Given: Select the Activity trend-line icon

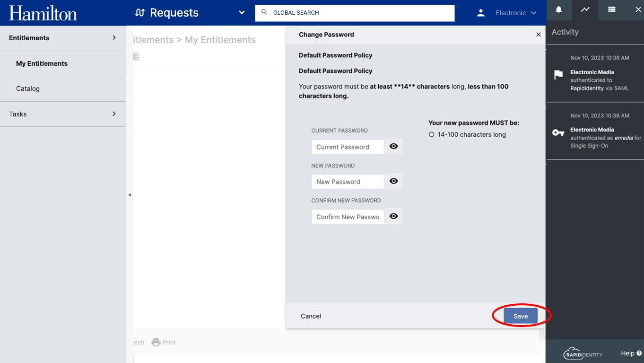Looking at the screenshot, I should tap(585, 9).
